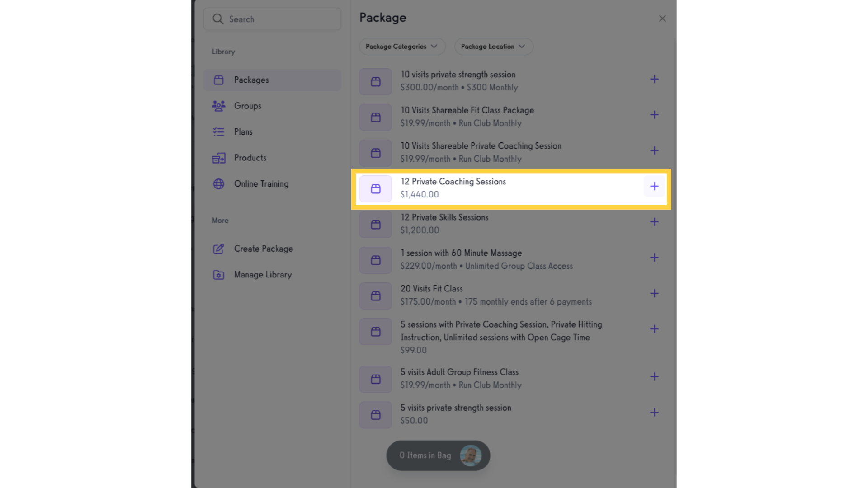Click the Products boxes icon
Screen dimensions: 868x488
tap(219, 158)
